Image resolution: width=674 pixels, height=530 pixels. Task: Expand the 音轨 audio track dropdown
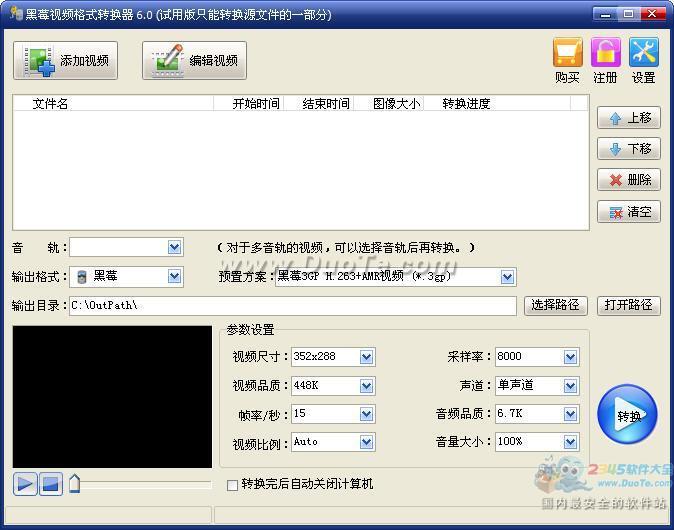tap(174, 248)
